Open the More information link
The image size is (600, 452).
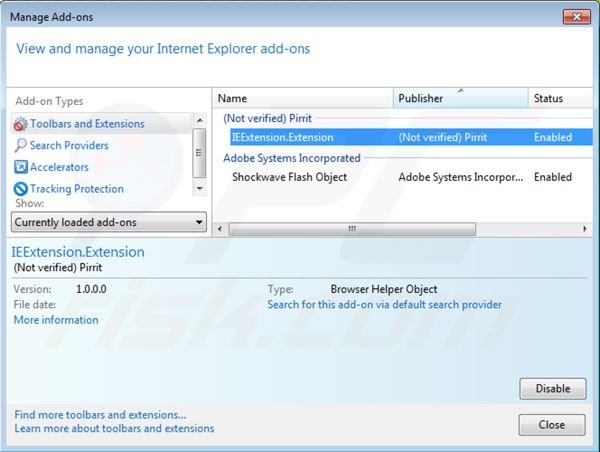tap(56, 320)
